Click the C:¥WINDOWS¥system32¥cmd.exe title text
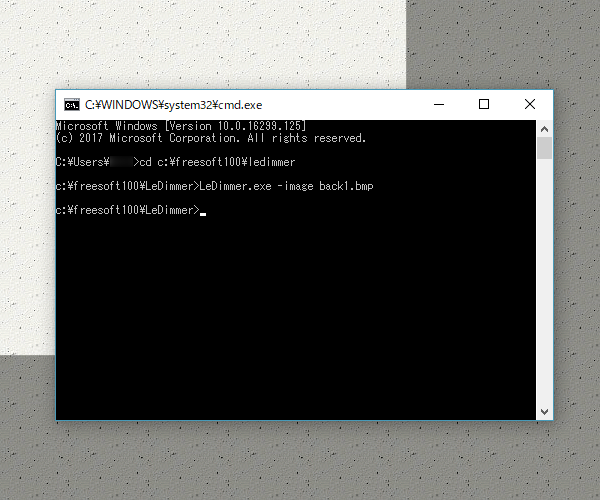The image size is (600, 500). point(173,105)
